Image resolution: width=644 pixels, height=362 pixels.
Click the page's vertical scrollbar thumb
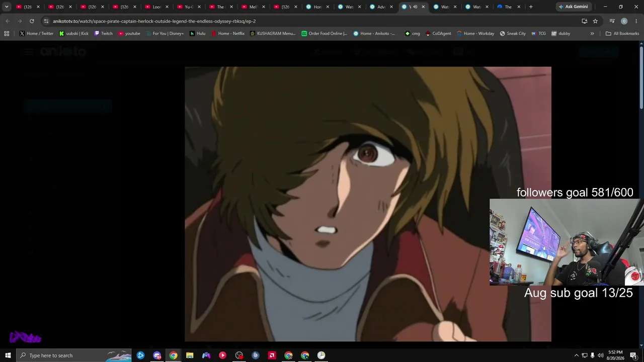click(641, 76)
